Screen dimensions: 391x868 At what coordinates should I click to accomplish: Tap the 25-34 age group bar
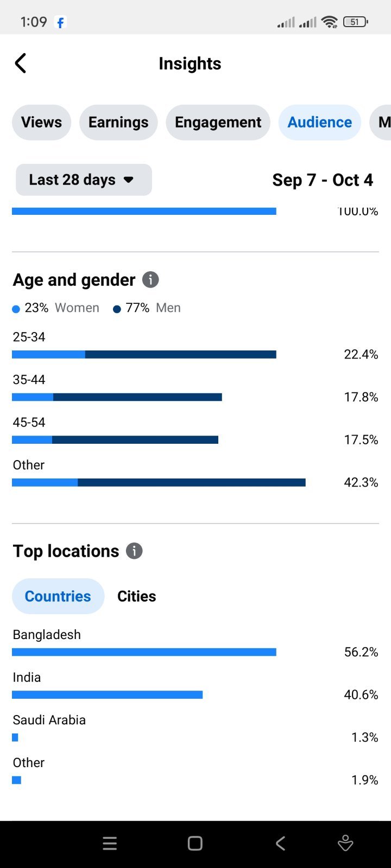pyautogui.click(x=144, y=355)
